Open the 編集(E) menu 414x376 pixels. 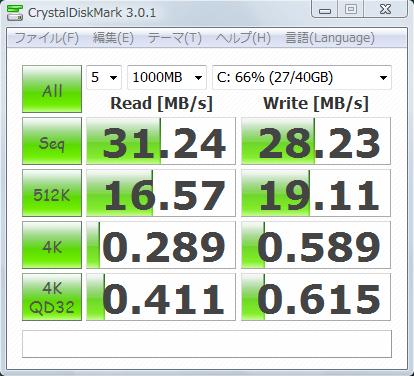click(x=113, y=38)
